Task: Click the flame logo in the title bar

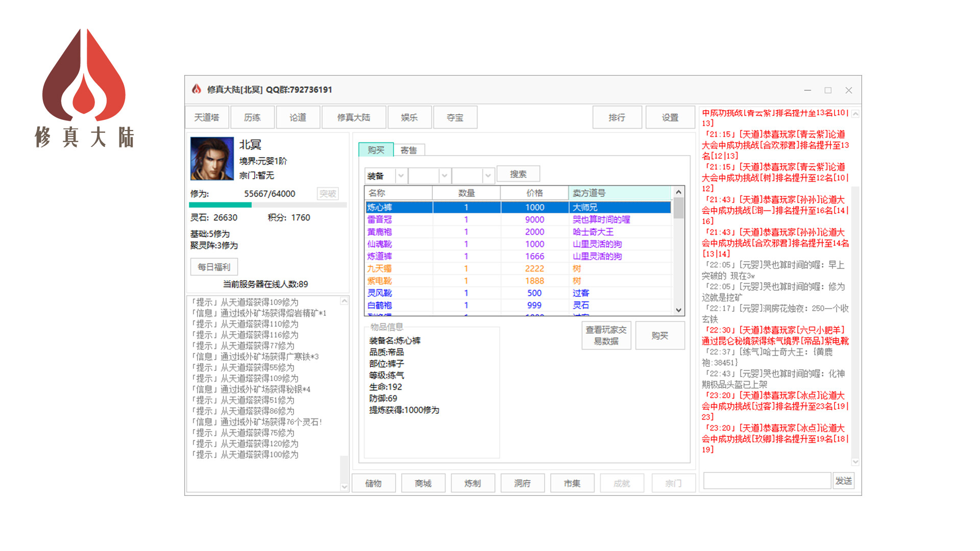Action: pos(195,89)
